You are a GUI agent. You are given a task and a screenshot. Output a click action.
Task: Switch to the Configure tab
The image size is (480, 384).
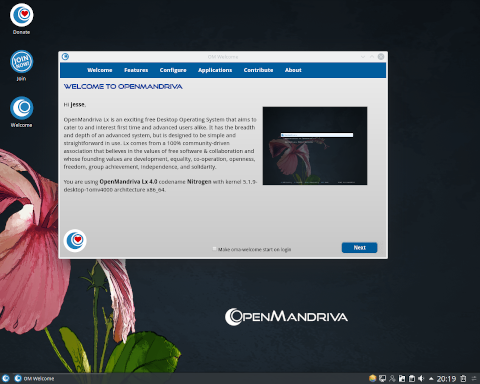173,70
